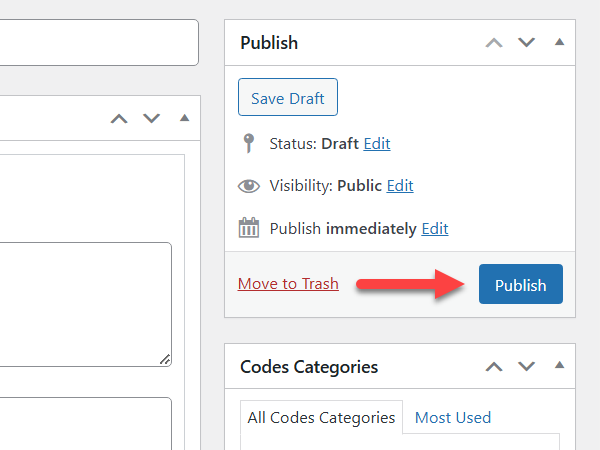Click the status key icon
600x450 pixels.
click(x=249, y=143)
